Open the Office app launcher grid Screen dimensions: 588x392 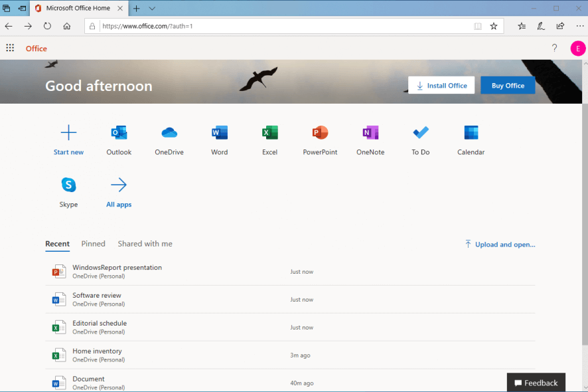pyautogui.click(x=10, y=48)
